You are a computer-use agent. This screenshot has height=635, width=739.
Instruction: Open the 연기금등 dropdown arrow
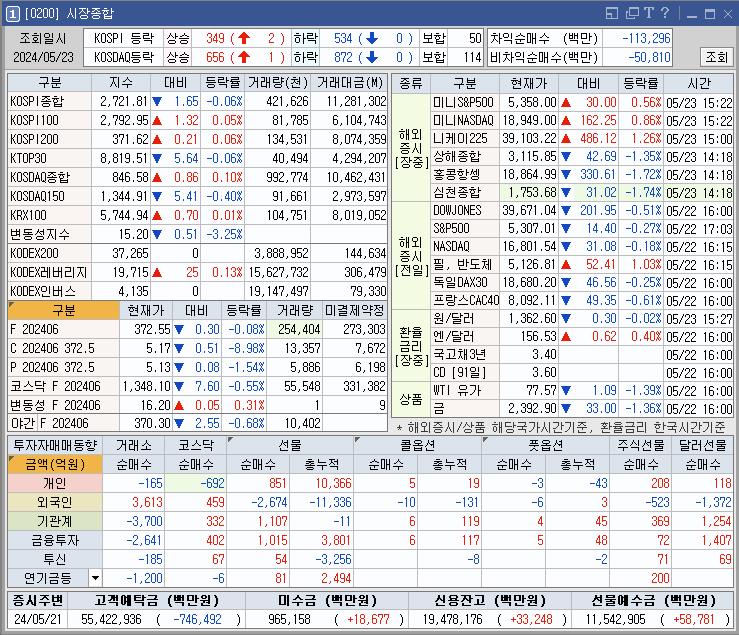click(95, 578)
